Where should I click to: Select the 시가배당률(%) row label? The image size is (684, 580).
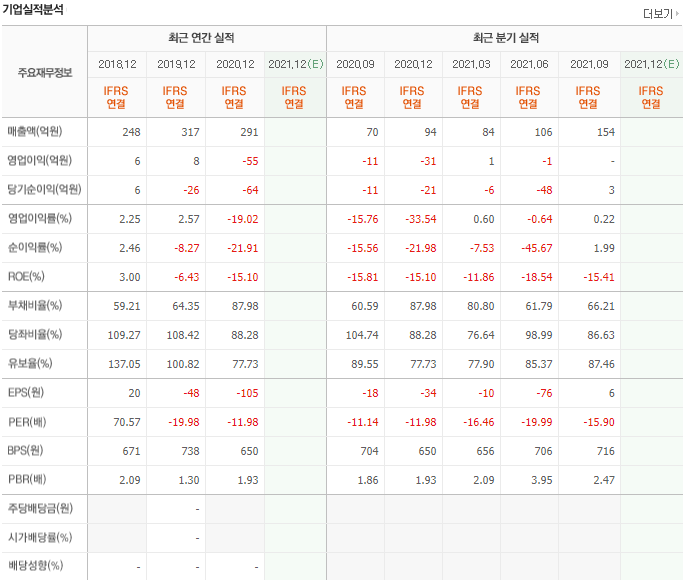point(40,537)
